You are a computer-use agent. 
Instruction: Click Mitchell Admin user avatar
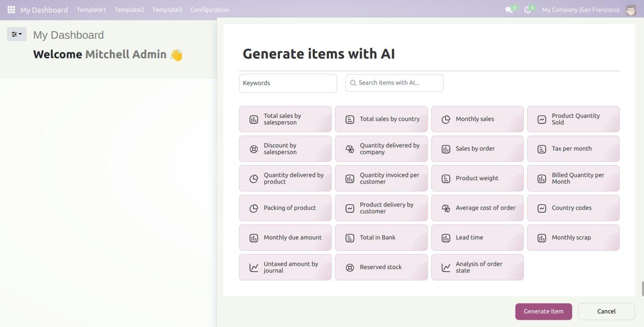tap(631, 10)
